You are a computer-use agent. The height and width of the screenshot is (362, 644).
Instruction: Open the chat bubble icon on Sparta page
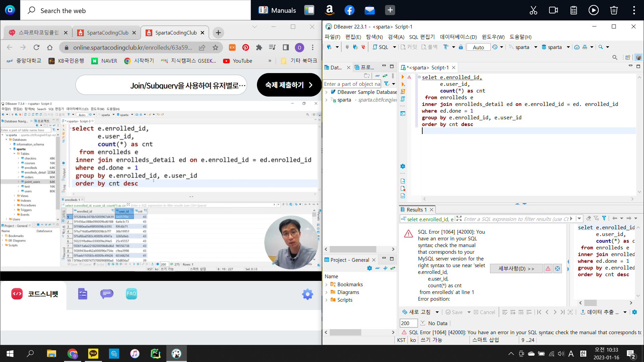click(x=107, y=294)
